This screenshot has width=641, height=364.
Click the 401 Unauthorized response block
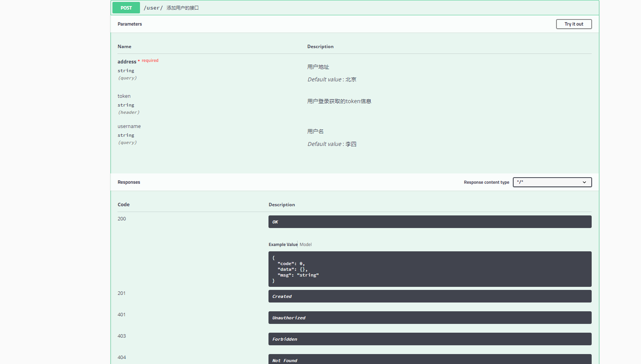(x=430, y=317)
